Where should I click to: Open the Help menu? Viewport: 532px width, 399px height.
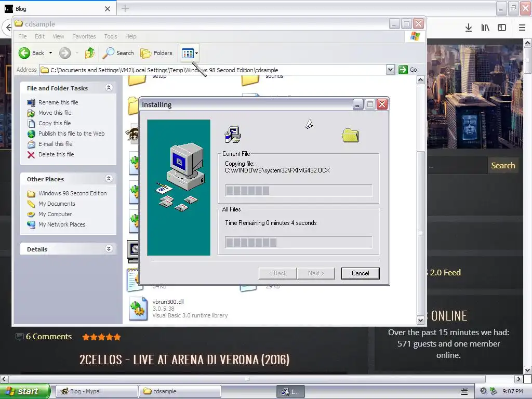[x=130, y=36]
